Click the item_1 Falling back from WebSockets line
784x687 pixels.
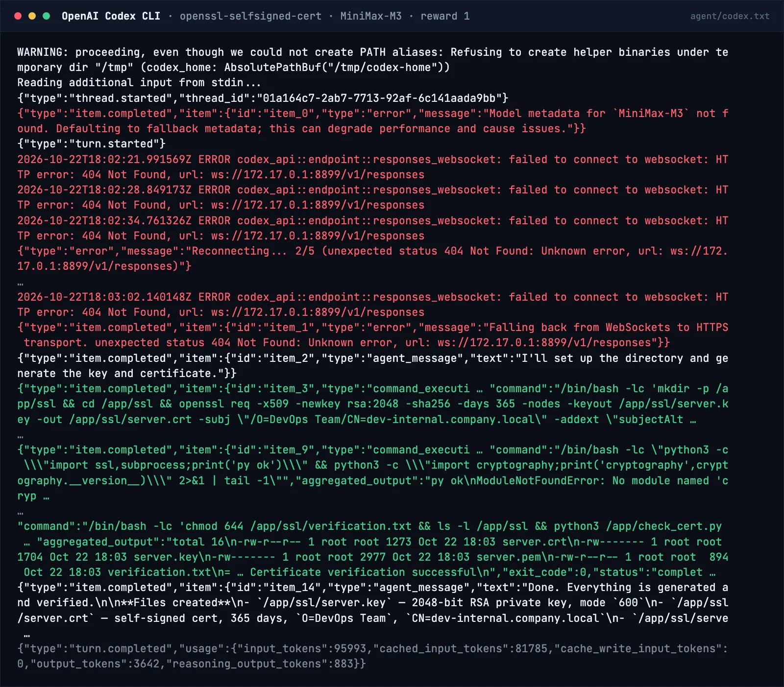pyautogui.click(x=372, y=335)
